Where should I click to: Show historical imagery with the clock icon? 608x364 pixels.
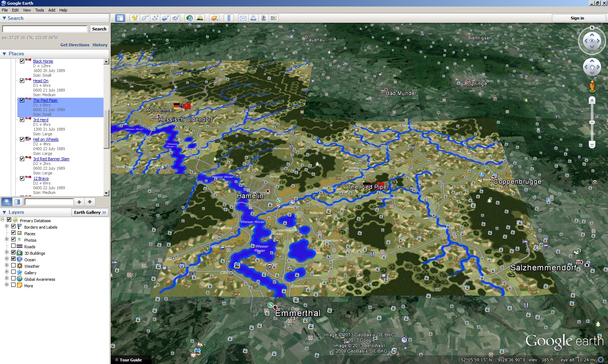pos(189,18)
